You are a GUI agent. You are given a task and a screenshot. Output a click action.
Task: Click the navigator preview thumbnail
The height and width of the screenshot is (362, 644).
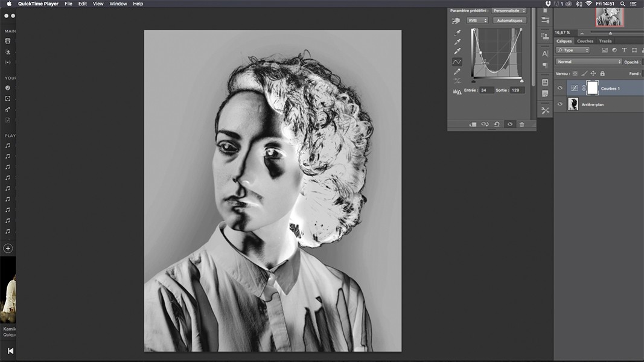[x=610, y=17]
